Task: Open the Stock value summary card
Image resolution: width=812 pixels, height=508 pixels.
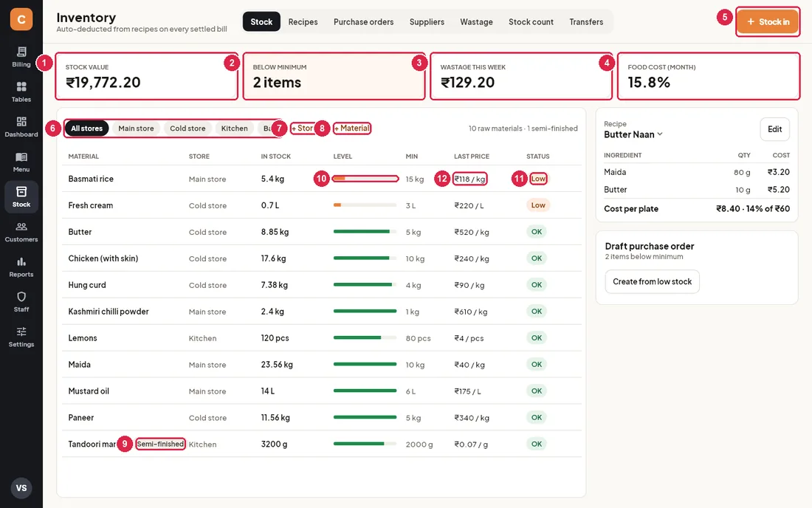Action: coord(147,76)
